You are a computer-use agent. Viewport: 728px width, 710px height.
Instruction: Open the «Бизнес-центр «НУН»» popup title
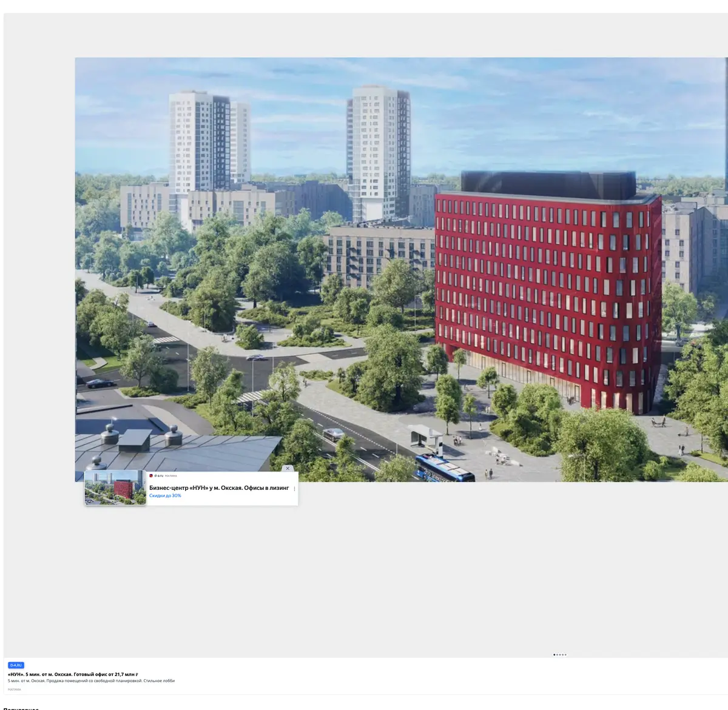tap(219, 487)
